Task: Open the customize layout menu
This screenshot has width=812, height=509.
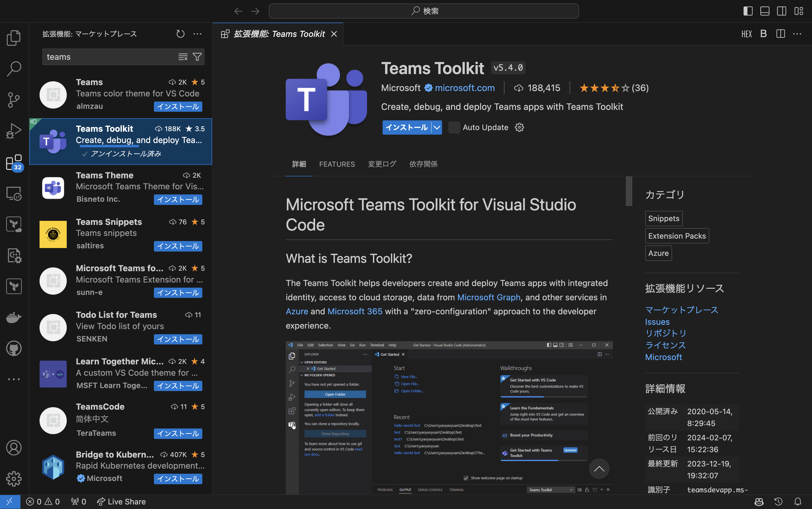Action: tap(799, 11)
